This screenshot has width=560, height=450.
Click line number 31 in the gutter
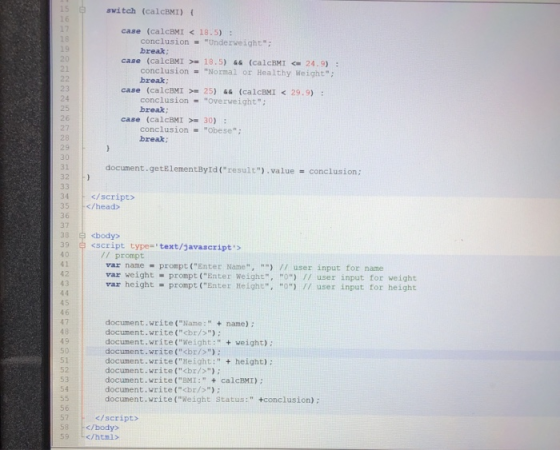[x=65, y=167]
